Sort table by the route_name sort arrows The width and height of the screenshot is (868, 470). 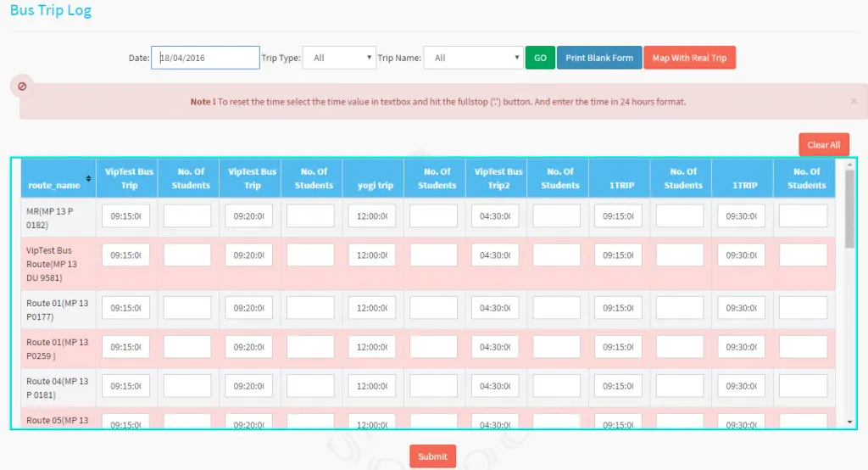(88, 178)
